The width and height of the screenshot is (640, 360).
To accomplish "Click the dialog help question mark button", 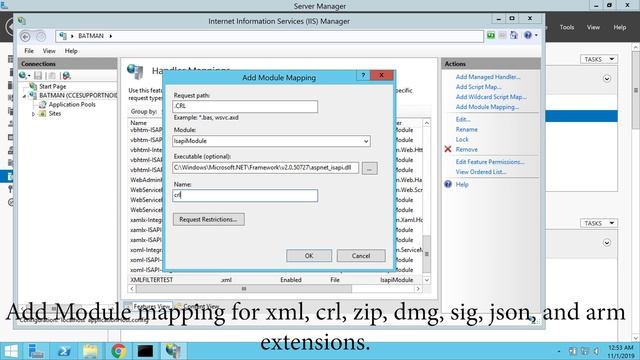I will pyautogui.click(x=363, y=76).
